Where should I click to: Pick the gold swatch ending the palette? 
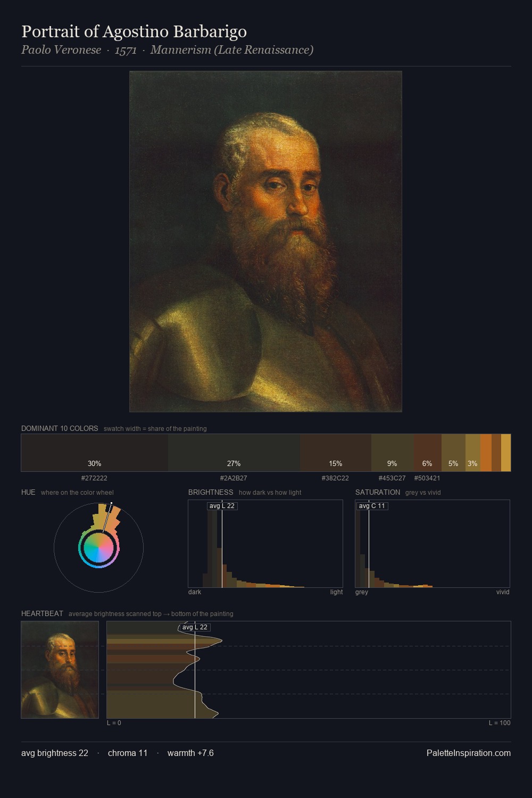click(506, 453)
